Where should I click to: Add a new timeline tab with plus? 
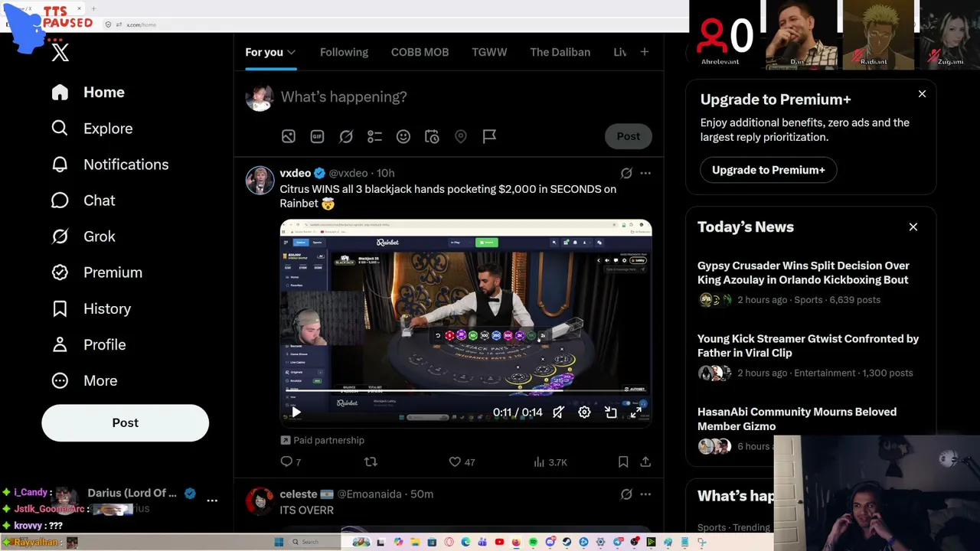click(645, 52)
